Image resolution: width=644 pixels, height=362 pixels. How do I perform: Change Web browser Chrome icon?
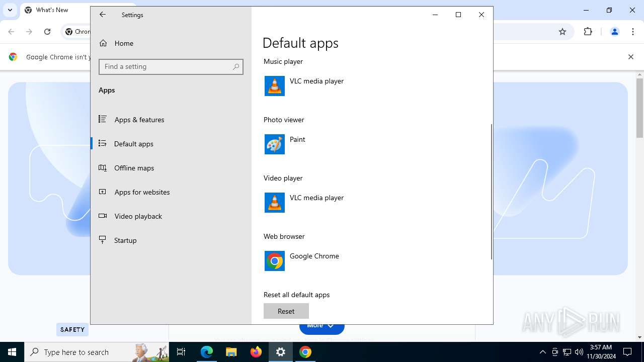point(275,261)
